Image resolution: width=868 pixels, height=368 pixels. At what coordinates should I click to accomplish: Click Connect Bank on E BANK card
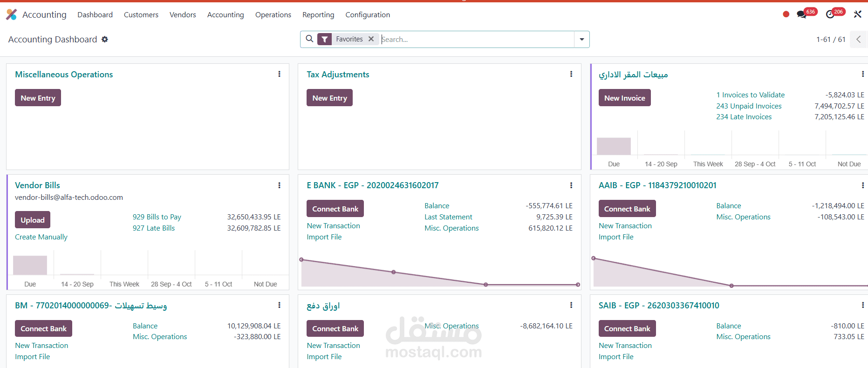click(335, 209)
